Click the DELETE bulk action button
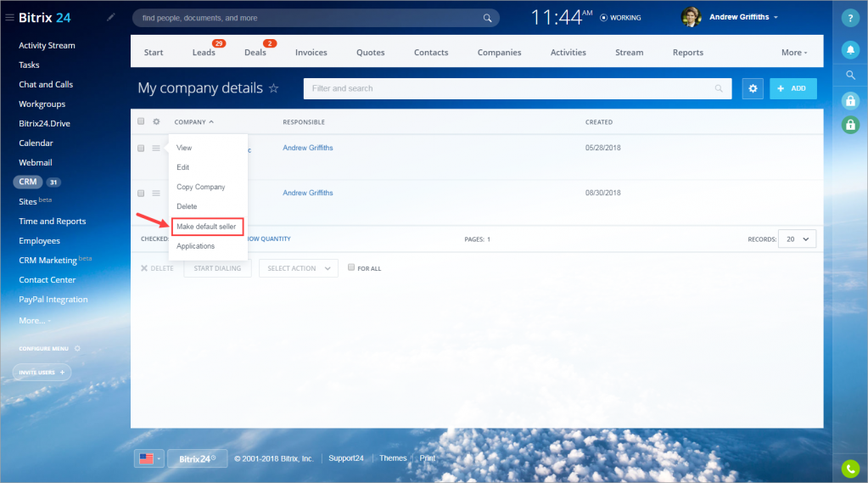 pyautogui.click(x=157, y=268)
